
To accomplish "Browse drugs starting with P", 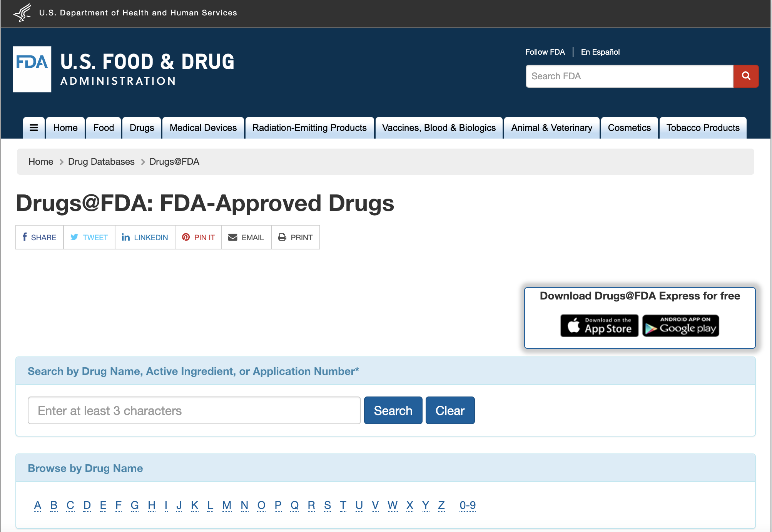I will tap(278, 505).
